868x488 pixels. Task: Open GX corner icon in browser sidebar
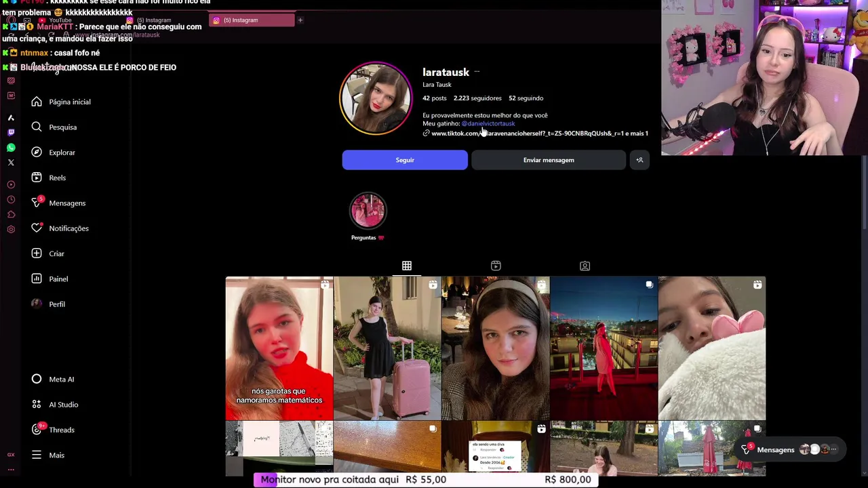coord(11,455)
